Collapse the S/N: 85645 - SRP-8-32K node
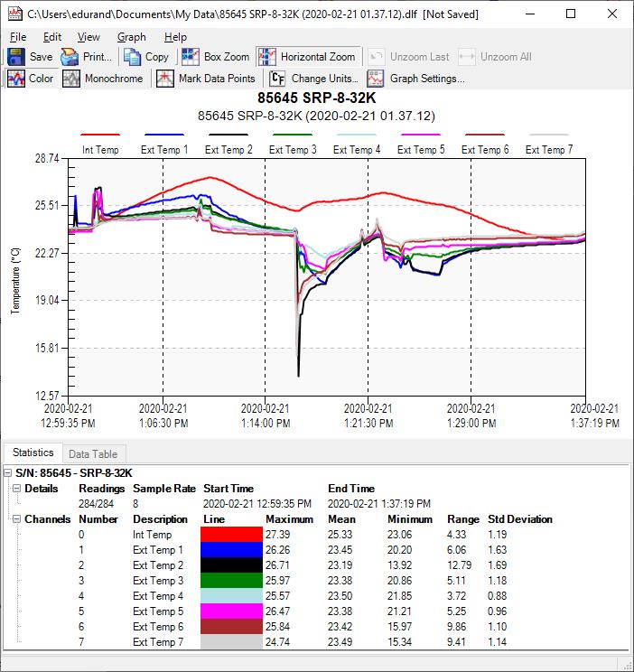634x672 pixels. tap(8, 472)
